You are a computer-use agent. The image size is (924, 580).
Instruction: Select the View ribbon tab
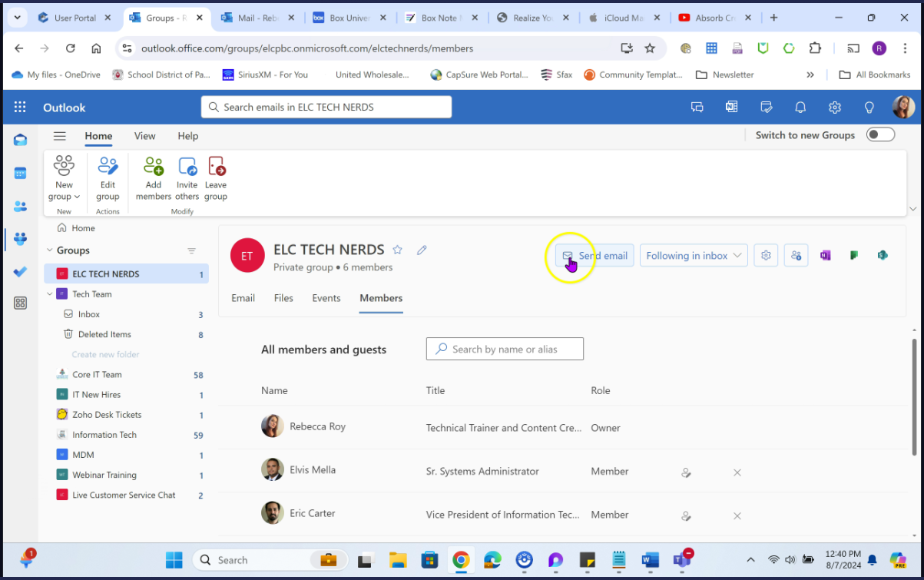[x=145, y=136]
